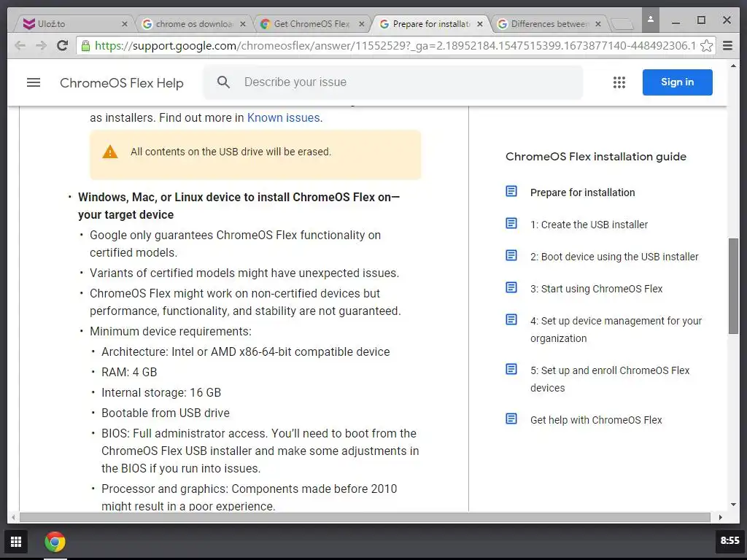Go back using the browser back arrow

click(20, 46)
